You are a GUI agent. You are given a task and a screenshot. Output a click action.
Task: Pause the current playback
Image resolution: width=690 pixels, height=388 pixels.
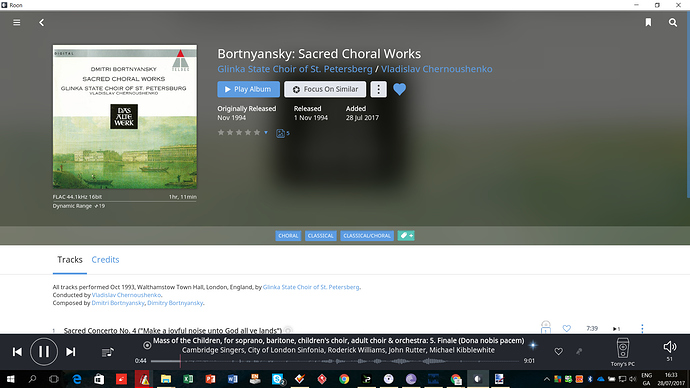44,351
